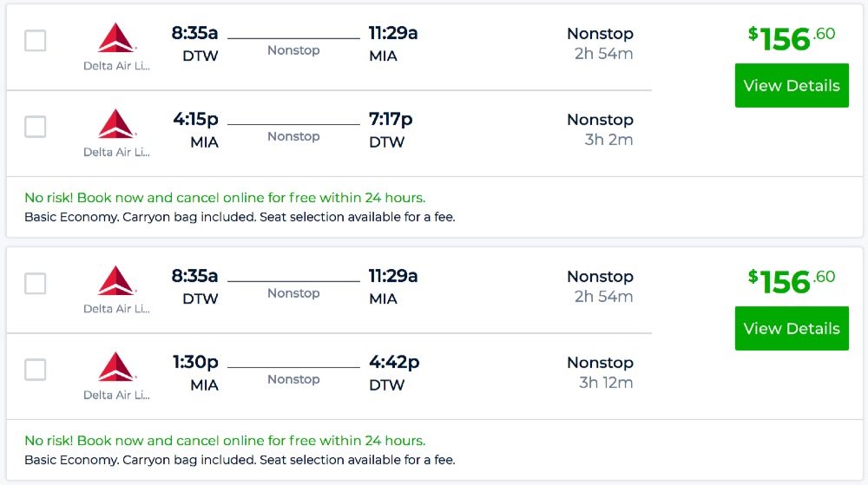Click first itinerary's free cancellation notice
The height and width of the screenshot is (485, 868).
(225, 198)
